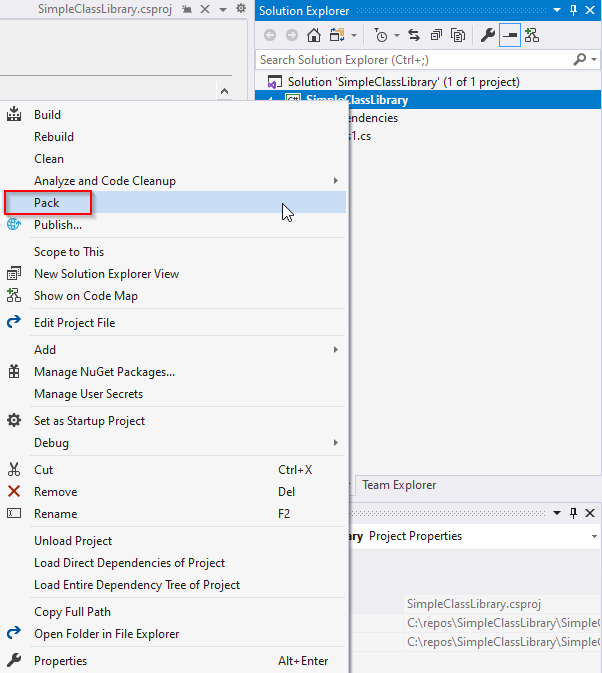The width and height of the screenshot is (602, 673).
Task: Click the Home icon in Solution Explorer
Action: pos(314,35)
